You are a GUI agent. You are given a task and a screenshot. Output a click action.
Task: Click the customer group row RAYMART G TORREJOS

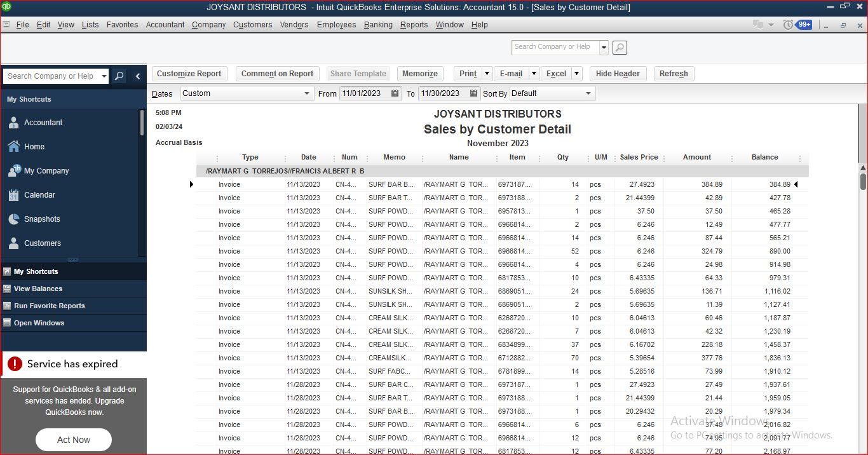click(x=502, y=172)
